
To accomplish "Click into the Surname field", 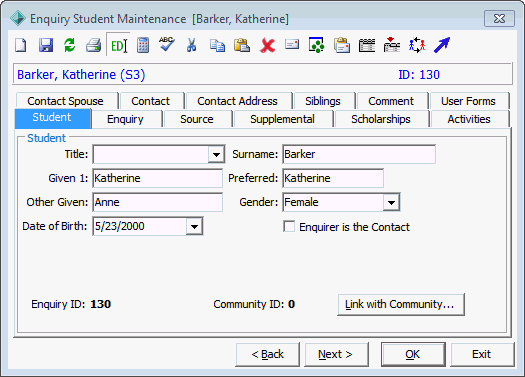I will pyautogui.click(x=359, y=154).
